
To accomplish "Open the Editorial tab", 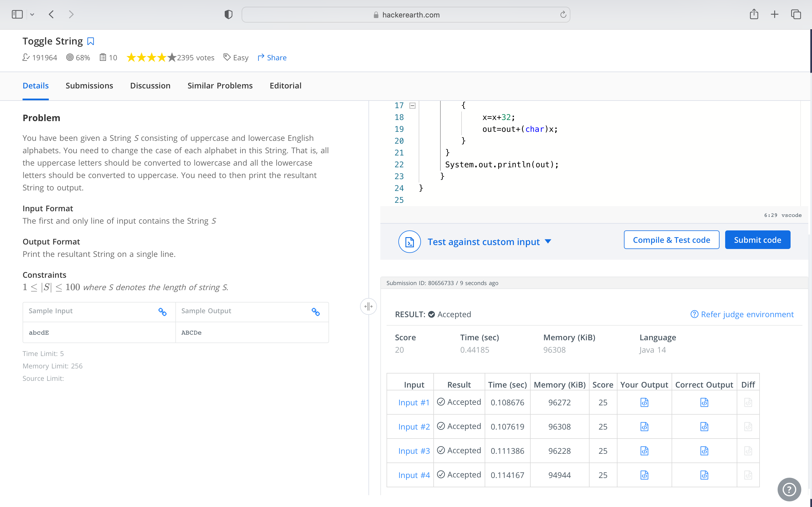I will tap(285, 86).
